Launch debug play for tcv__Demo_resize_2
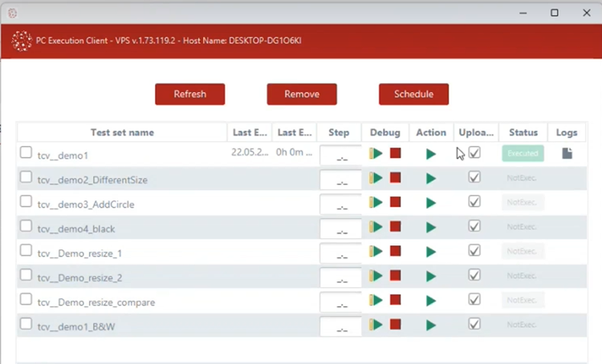The height and width of the screenshot is (364, 602). (x=376, y=276)
